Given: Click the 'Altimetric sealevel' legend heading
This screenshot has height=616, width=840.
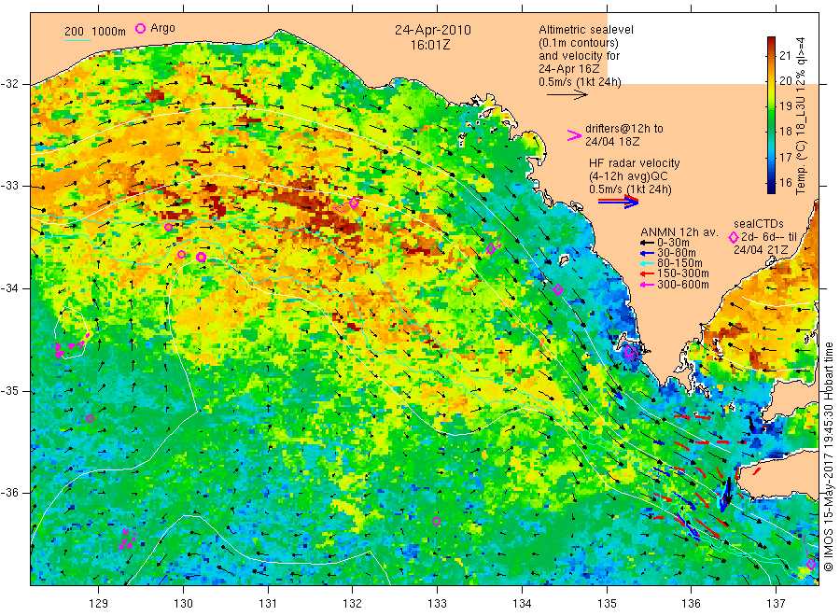Looking at the screenshot, I should [x=586, y=30].
